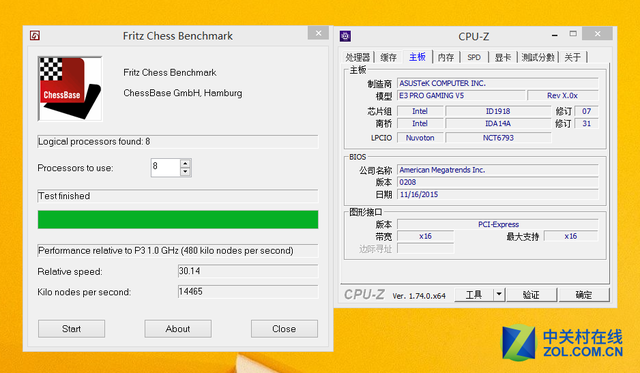Viewport: 640px width, 373px height.
Task: Click the green benchmark progress bar
Action: [178, 220]
